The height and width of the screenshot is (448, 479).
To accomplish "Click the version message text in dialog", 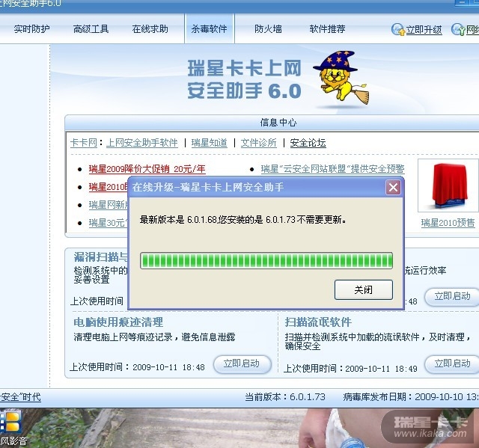I will pyautogui.click(x=243, y=219).
